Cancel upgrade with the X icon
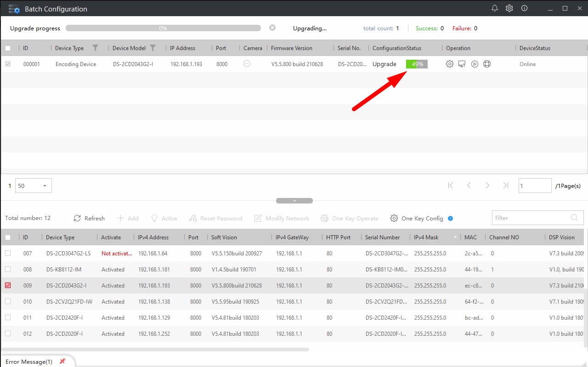The width and height of the screenshot is (588, 367). tap(272, 28)
